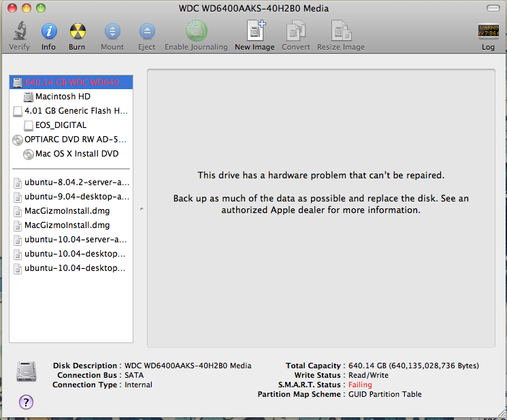Click the Mount toolbar icon

112,31
